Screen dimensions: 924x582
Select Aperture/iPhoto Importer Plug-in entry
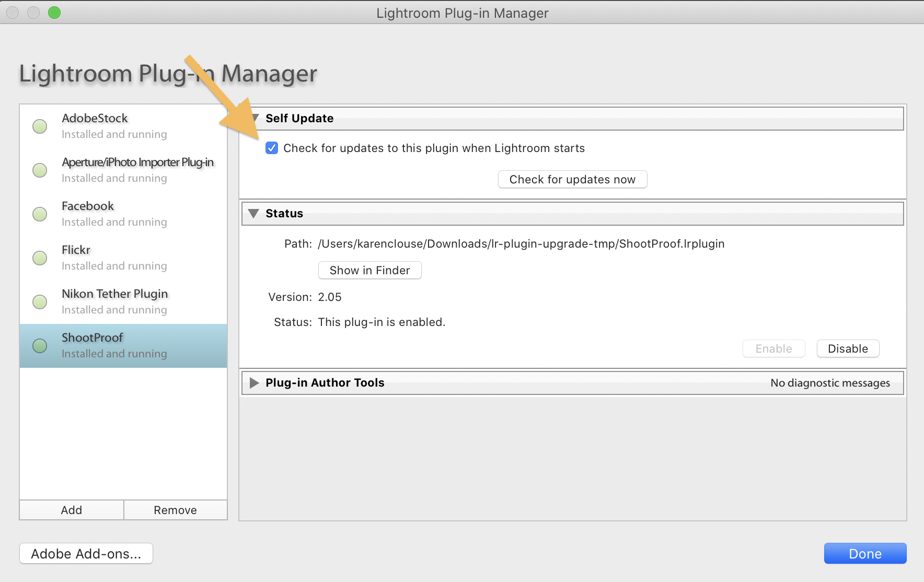(x=123, y=170)
